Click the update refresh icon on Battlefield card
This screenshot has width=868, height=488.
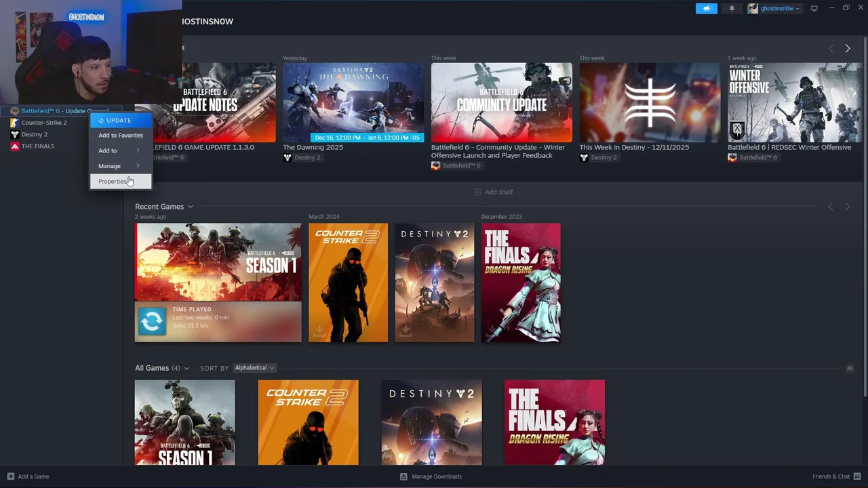point(152,321)
